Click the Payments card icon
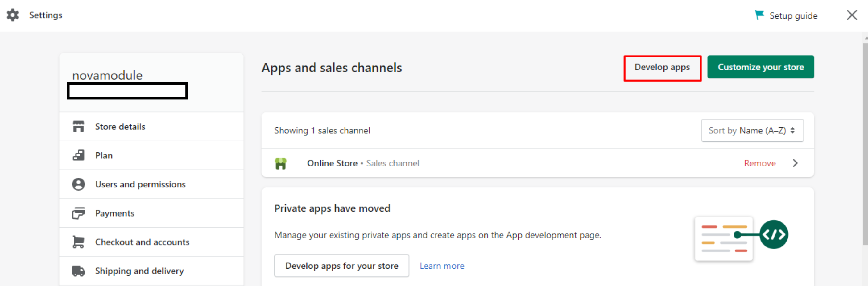 click(x=79, y=213)
